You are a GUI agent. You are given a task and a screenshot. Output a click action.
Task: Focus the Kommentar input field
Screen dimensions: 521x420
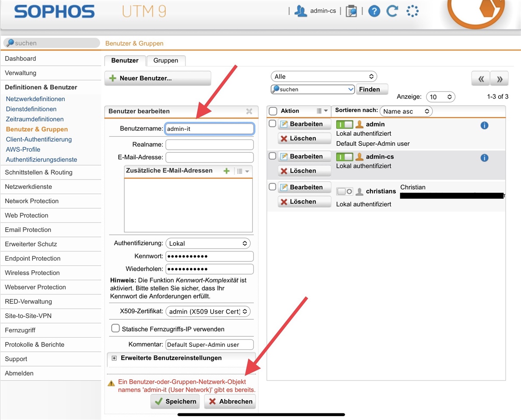click(210, 345)
